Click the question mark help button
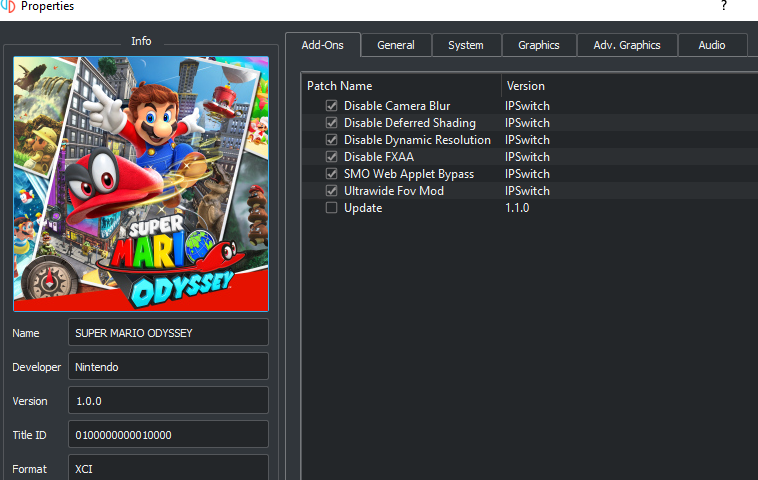758x480 pixels. click(x=724, y=6)
